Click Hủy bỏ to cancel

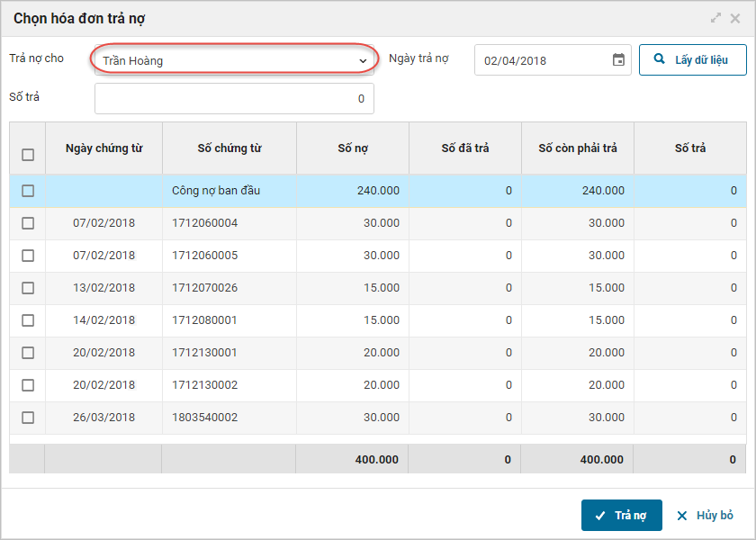coord(705,516)
